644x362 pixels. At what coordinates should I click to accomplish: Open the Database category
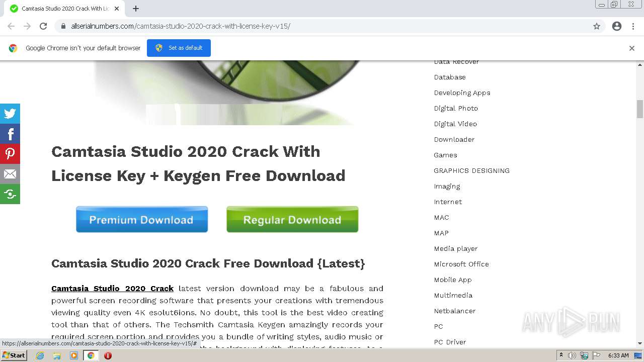click(450, 77)
